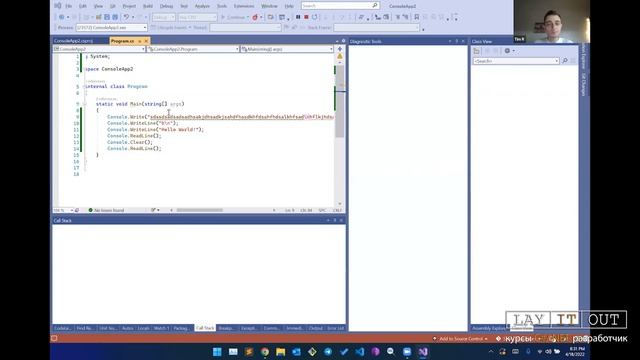Image resolution: width=640 pixels, height=360 pixels.
Task: Switch to the Error List tab
Action: click(336, 328)
